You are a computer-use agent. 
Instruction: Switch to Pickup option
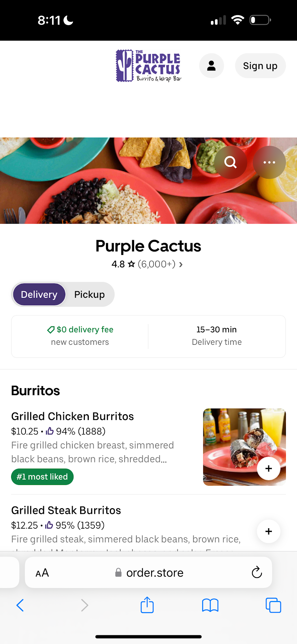tap(90, 294)
